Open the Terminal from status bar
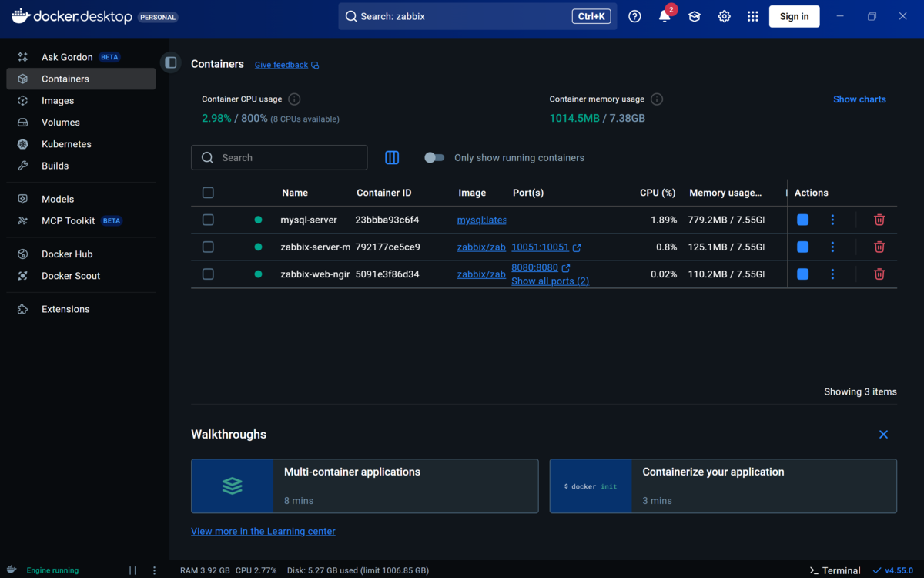The image size is (924, 578). (x=835, y=570)
